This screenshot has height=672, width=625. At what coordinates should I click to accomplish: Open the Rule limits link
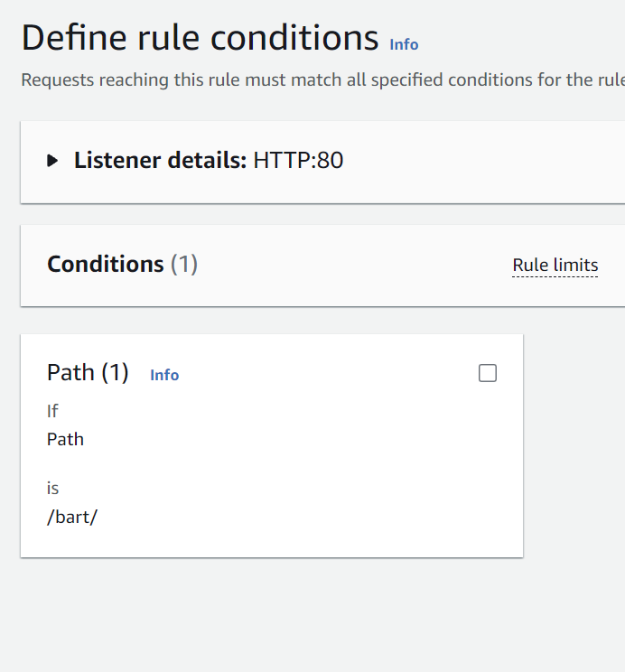(x=555, y=266)
